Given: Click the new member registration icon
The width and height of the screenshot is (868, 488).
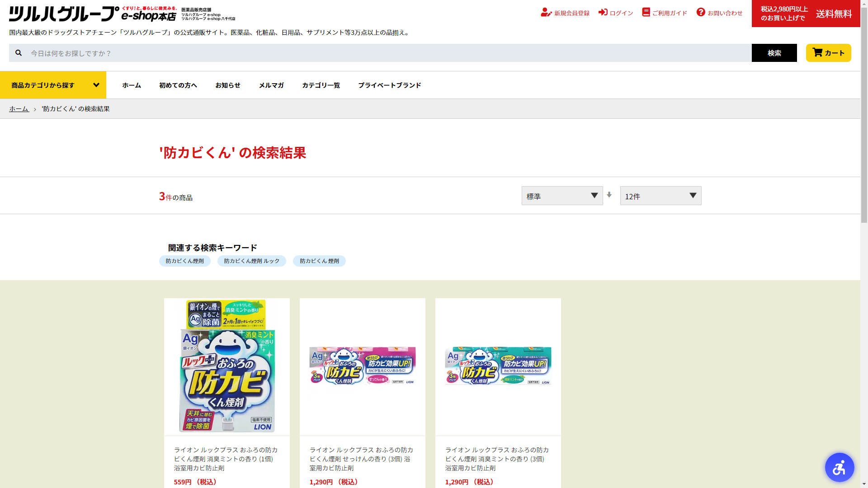Looking at the screenshot, I should (x=546, y=13).
